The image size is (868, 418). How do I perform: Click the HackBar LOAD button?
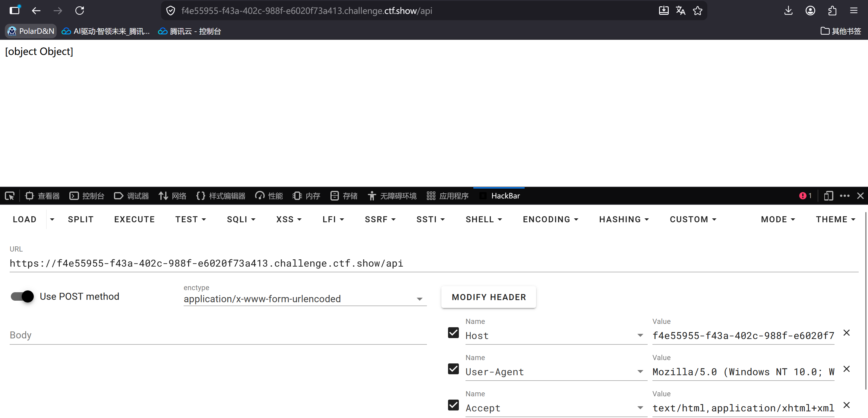click(x=25, y=220)
